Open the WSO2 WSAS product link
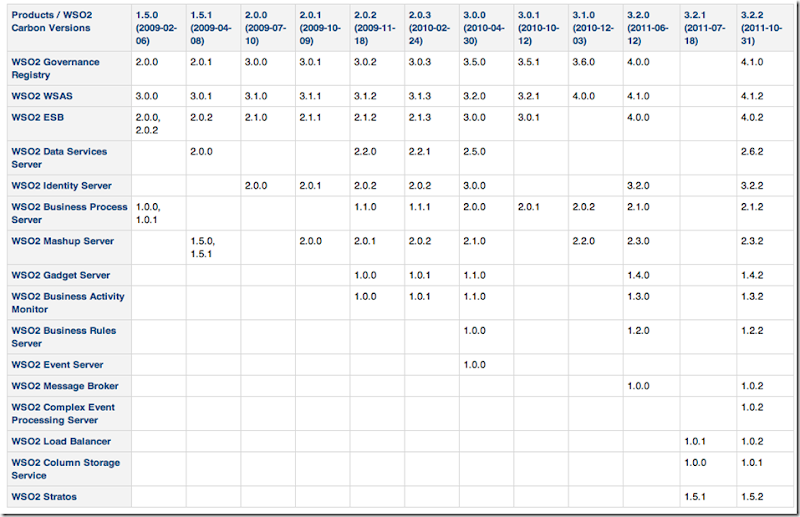 pyautogui.click(x=42, y=96)
